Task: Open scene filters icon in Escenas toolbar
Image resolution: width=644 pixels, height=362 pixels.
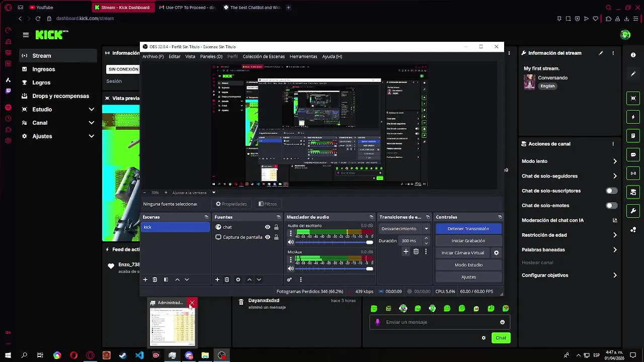Action: click(x=166, y=280)
